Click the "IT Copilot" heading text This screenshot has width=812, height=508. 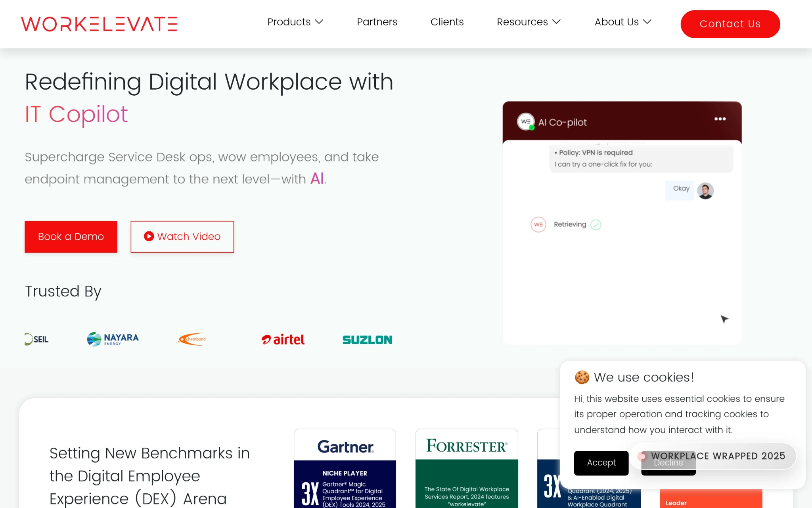76,114
